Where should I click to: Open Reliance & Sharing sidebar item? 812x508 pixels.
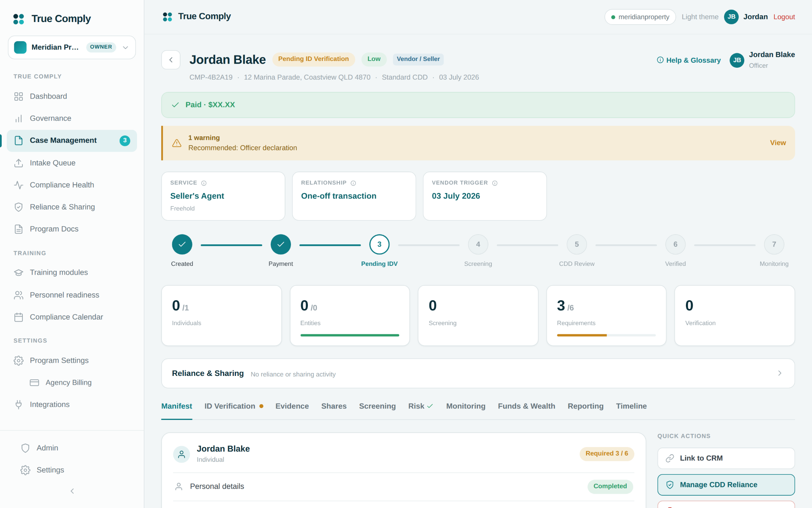[x=72, y=207]
